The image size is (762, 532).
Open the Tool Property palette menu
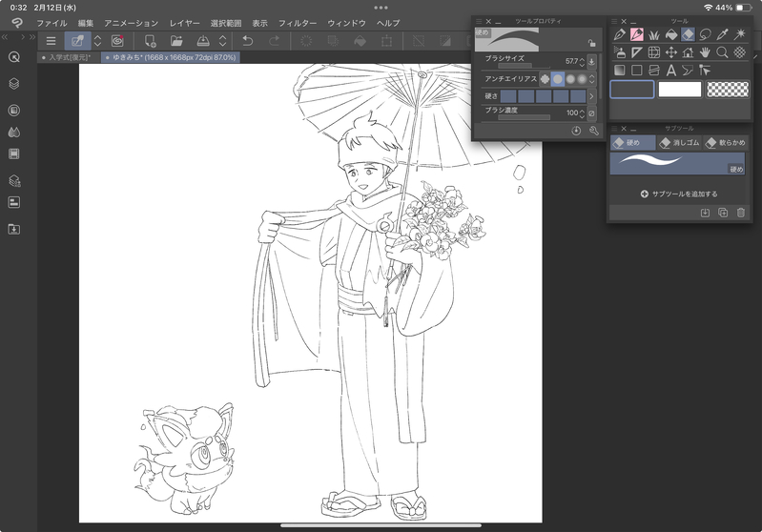[479, 21]
